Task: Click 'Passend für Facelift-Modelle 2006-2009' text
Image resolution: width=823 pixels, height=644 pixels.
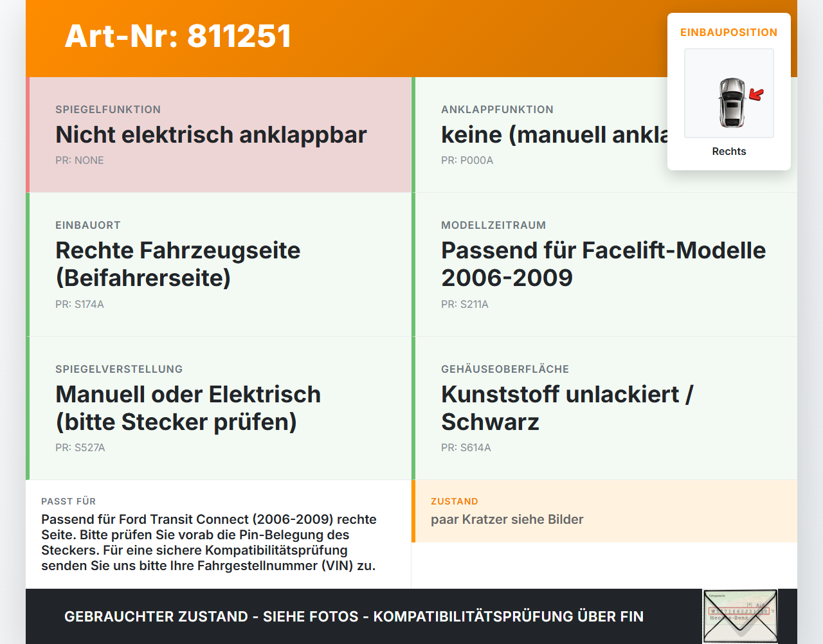Action: point(603,264)
